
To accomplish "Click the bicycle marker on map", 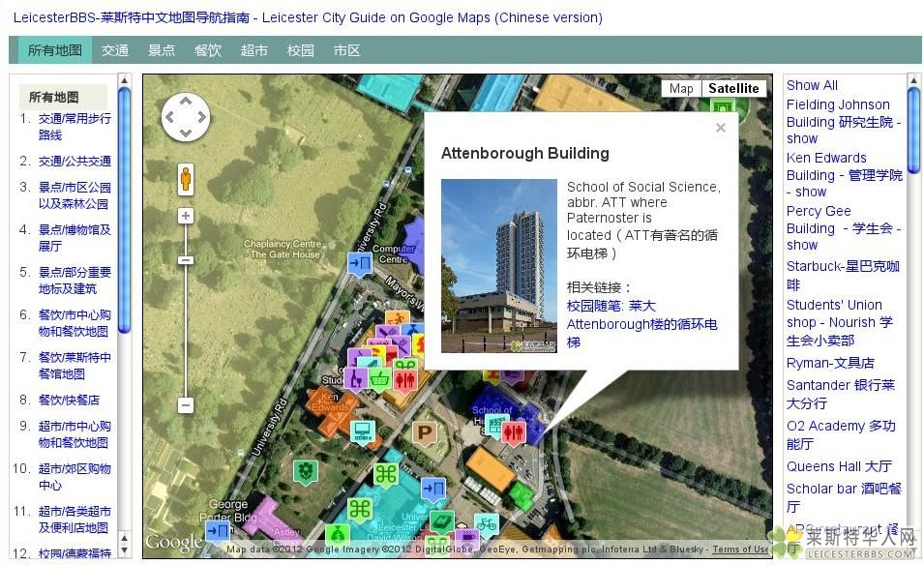I will coord(487,523).
